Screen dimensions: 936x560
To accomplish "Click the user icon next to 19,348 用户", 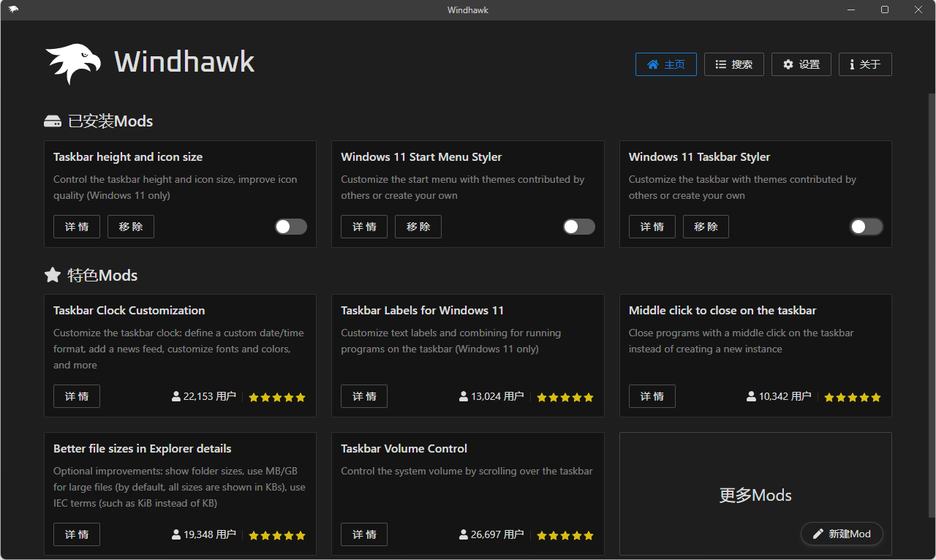I will pyautogui.click(x=176, y=534).
